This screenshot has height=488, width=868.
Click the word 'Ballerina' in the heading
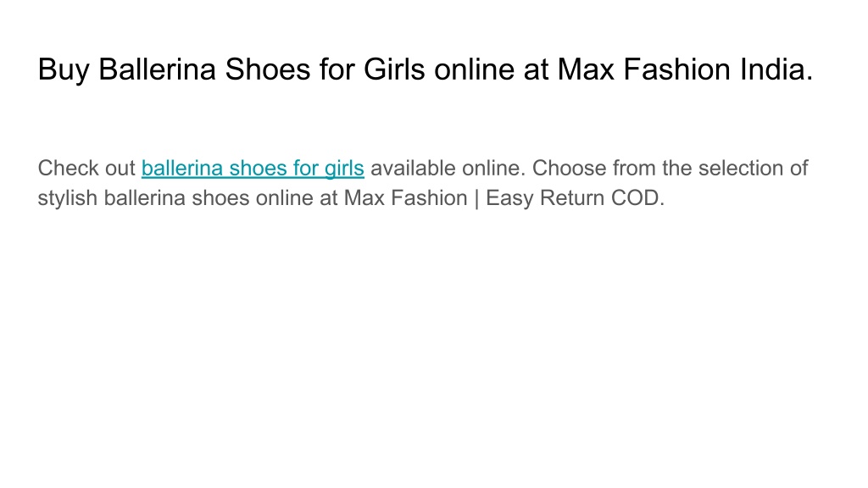(x=157, y=69)
